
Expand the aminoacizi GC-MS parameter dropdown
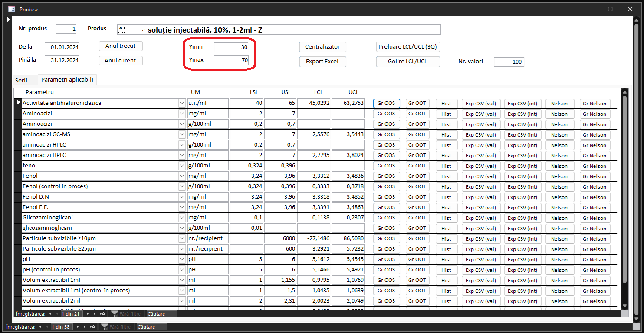[x=181, y=134]
